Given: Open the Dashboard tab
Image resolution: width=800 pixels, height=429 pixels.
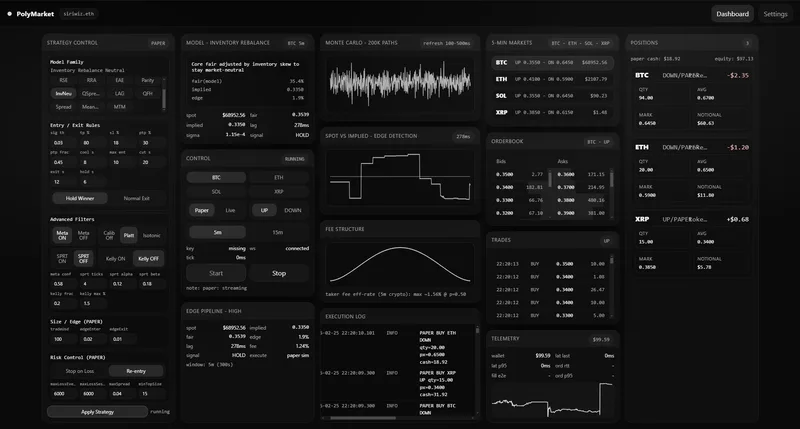Looking at the screenshot, I should [732, 14].
